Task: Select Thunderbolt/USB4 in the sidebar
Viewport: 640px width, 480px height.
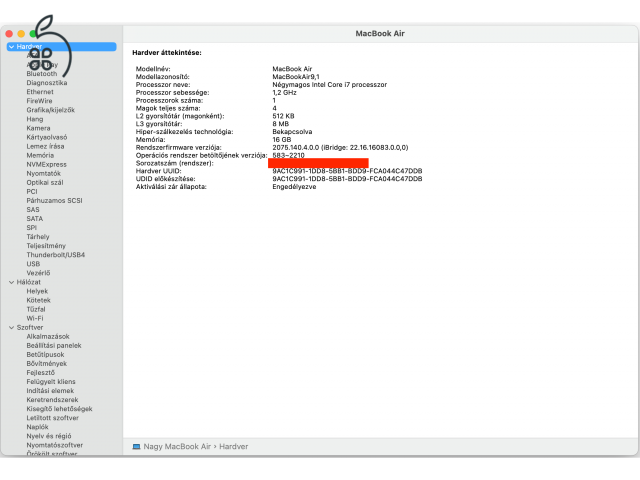Action: pos(56,255)
